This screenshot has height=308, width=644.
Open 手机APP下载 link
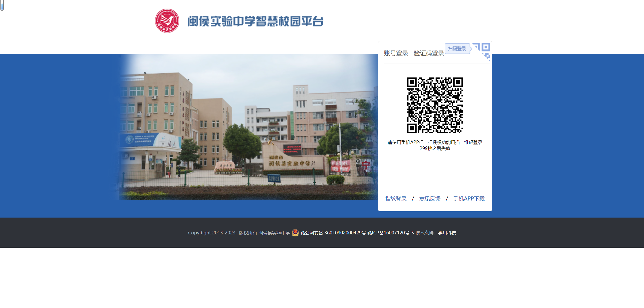coord(469,199)
